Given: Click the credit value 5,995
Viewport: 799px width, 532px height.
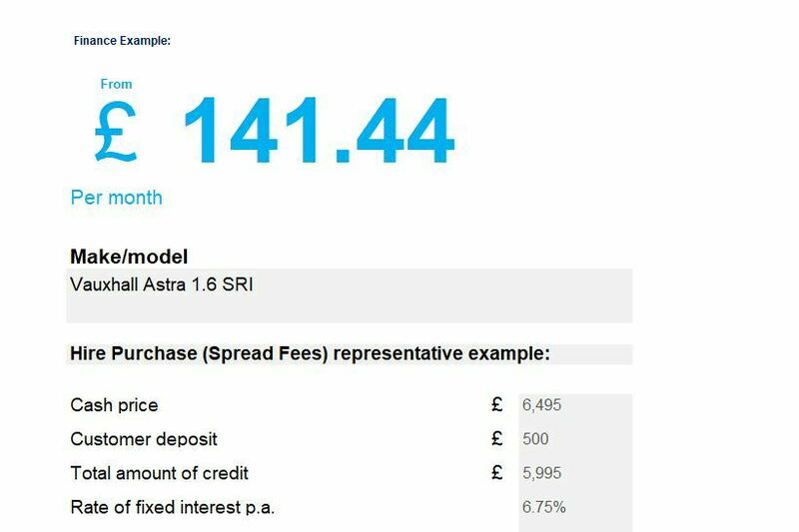Looking at the screenshot, I should coord(541,473).
